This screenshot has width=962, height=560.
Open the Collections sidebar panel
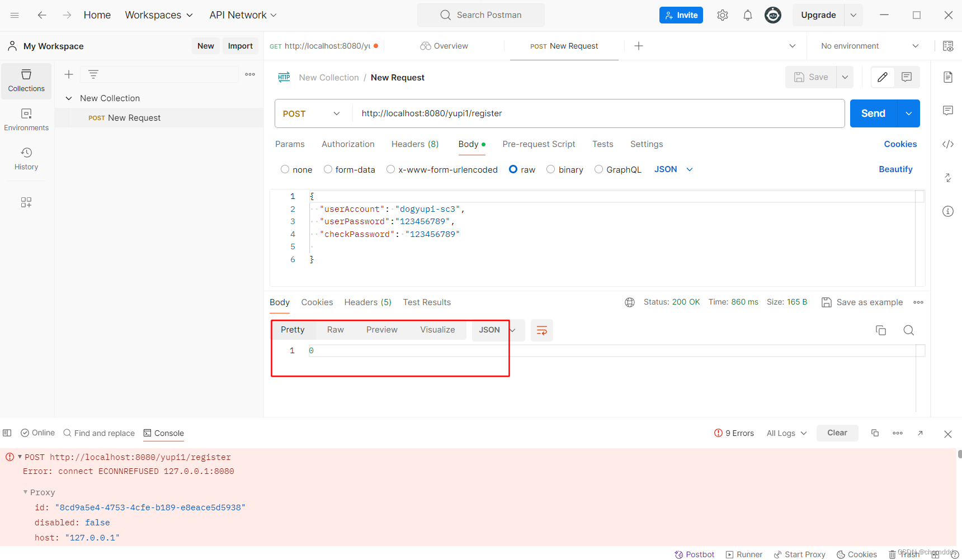point(26,81)
